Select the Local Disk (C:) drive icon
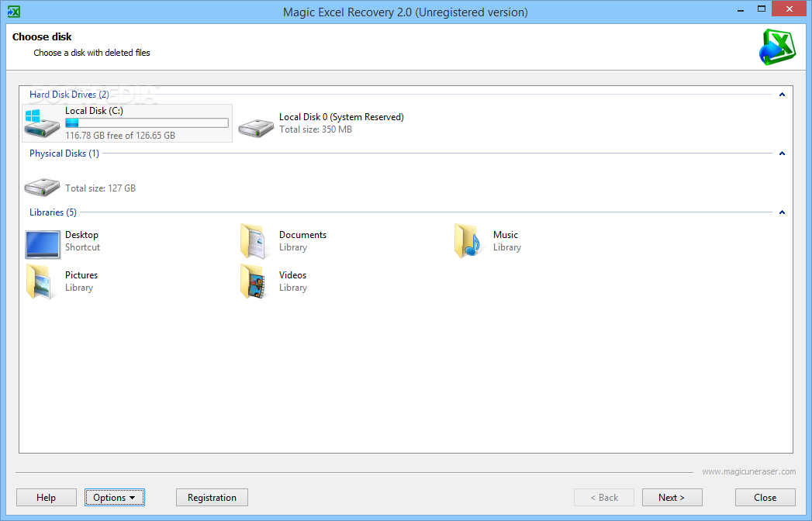 pos(43,123)
